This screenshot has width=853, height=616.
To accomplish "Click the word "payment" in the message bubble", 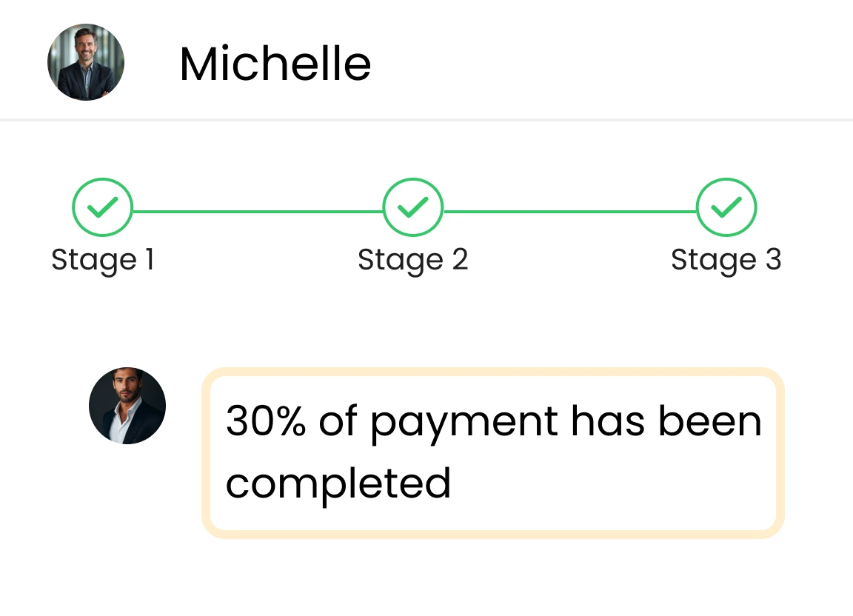I will pos(464,423).
